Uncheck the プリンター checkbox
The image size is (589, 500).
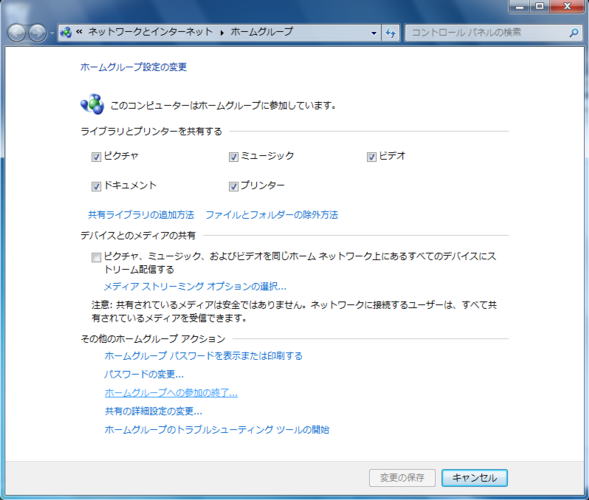234,186
